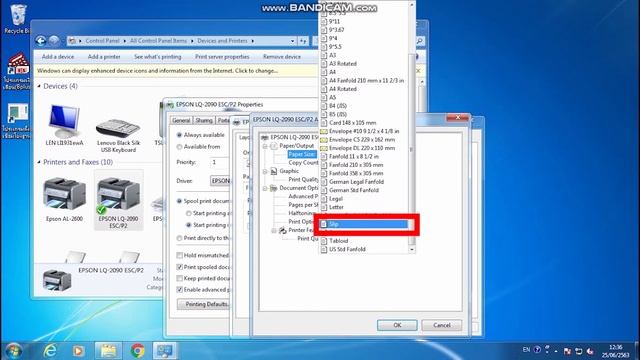Click the Printing Defaults button

[x=204, y=304]
